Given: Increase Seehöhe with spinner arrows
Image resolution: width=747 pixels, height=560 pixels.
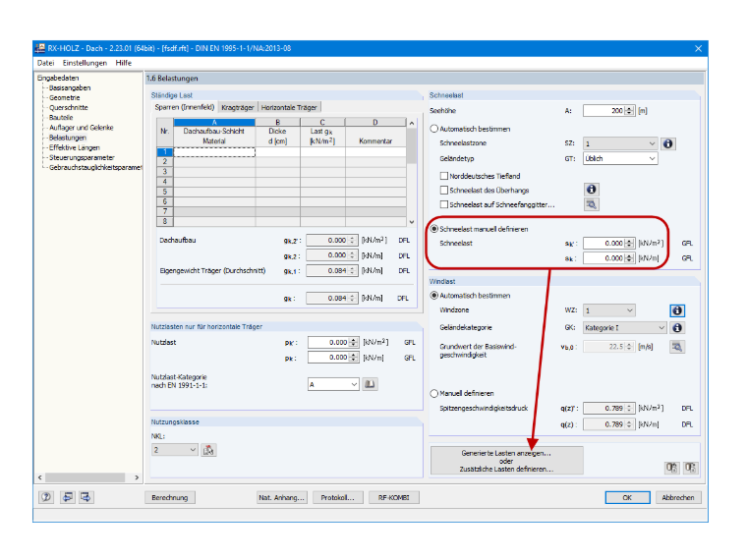Looking at the screenshot, I should click(629, 108).
